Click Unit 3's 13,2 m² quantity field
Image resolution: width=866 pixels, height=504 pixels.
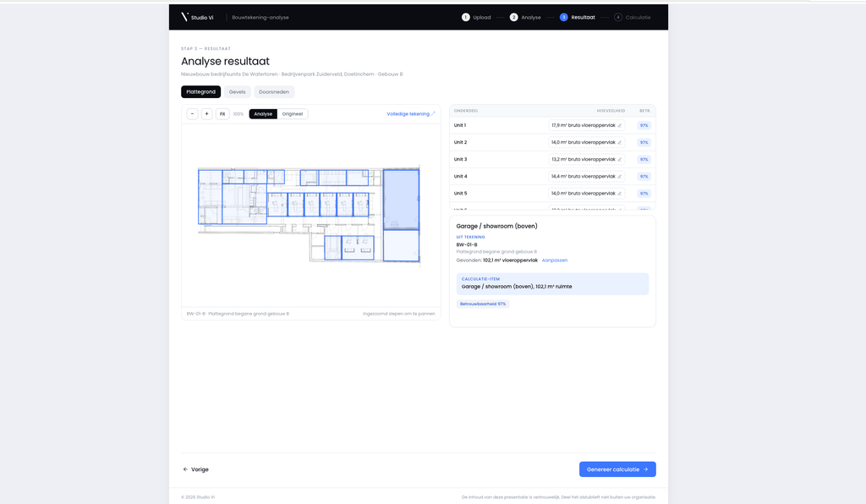tap(587, 160)
